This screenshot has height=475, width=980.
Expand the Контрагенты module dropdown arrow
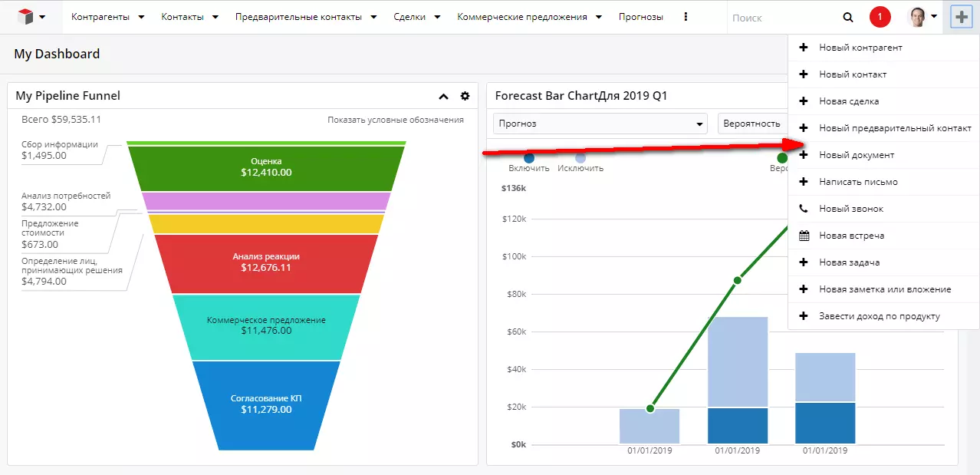141,17
